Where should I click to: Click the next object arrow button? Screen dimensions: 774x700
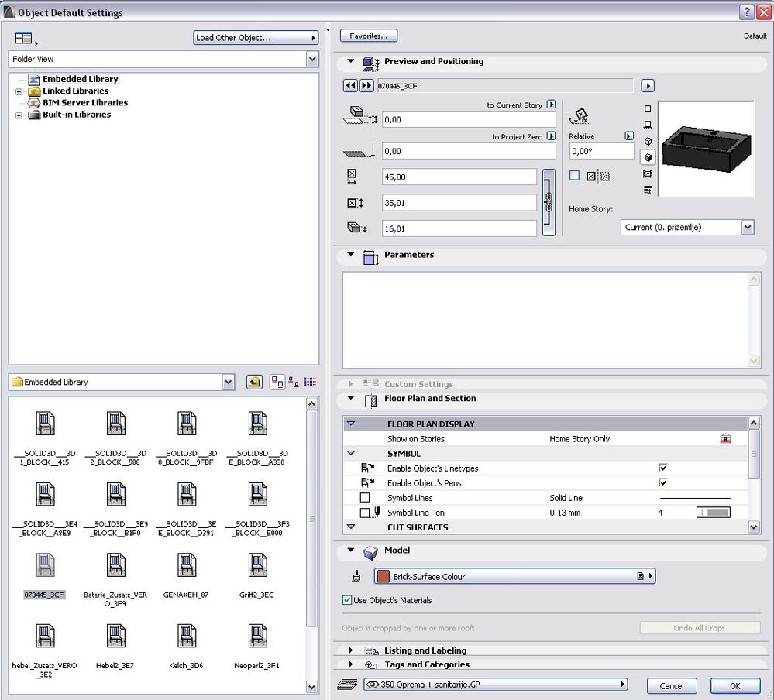coord(366,86)
